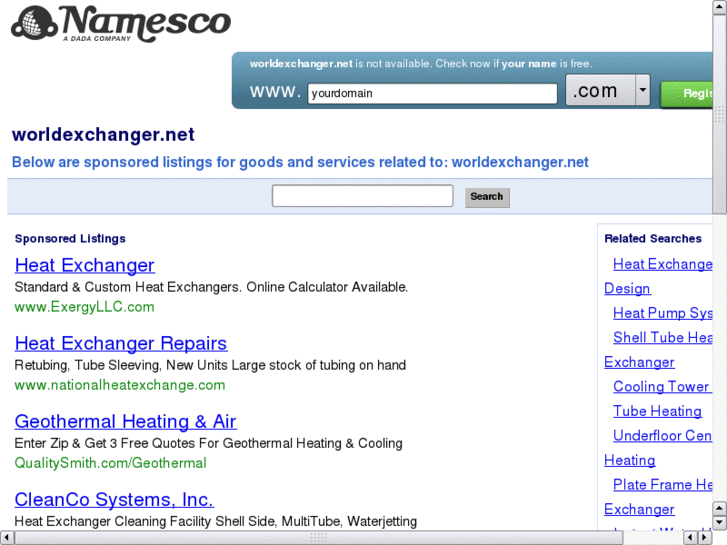Image resolution: width=727 pixels, height=545 pixels.
Task: Click the worldexchanger.net heading
Action: [103, 135]
